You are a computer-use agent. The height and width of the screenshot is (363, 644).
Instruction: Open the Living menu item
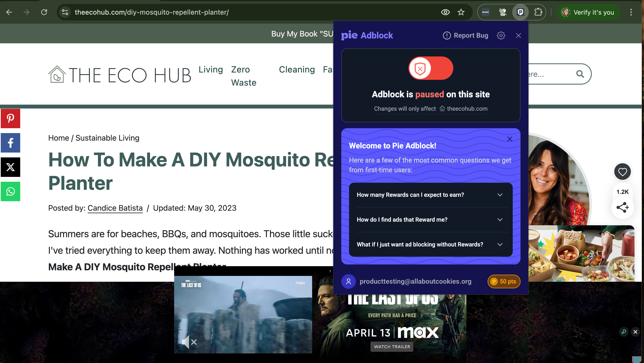point(210,69)
